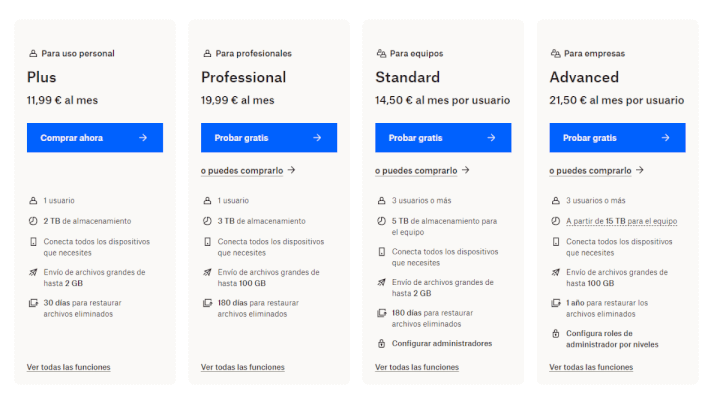This screenshot has height=405, width=720.
Task: View all features of the Professional plan
Action: [x=242, y=367]
